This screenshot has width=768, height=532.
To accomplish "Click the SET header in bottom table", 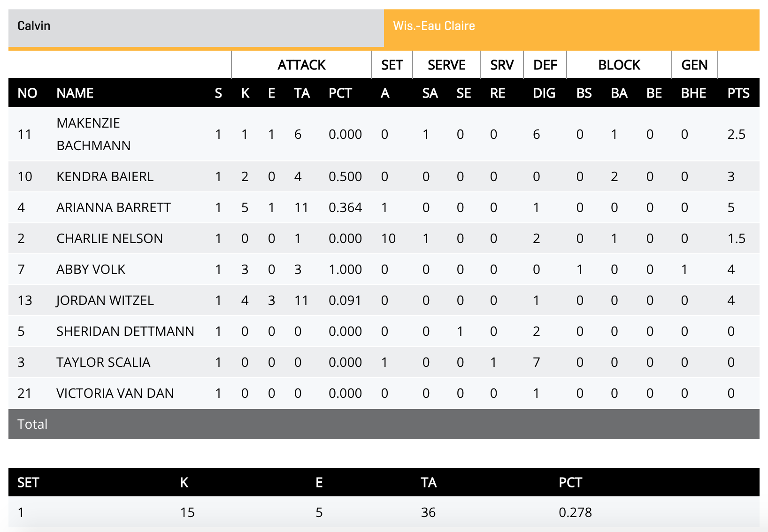I will [28, 482].
